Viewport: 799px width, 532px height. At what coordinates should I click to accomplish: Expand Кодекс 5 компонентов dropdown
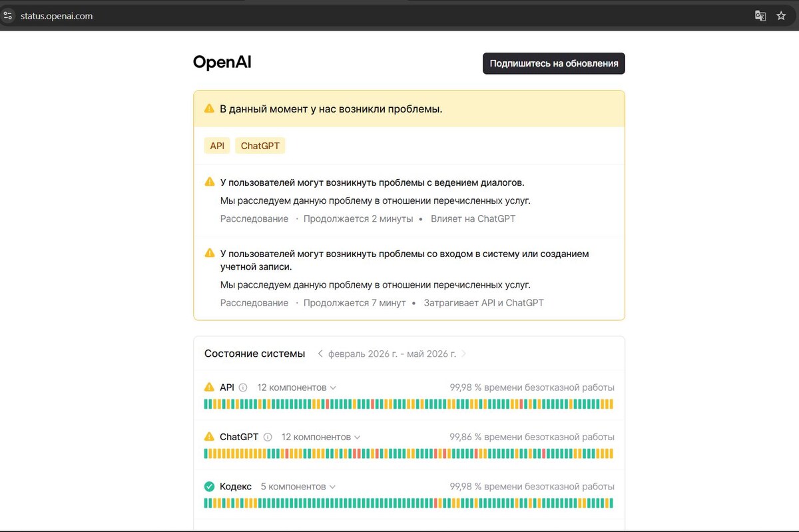coord(298,487)
